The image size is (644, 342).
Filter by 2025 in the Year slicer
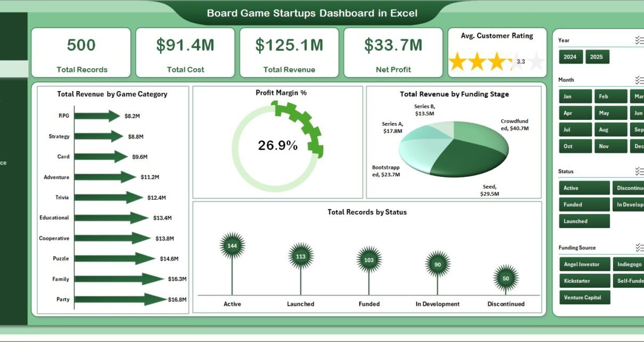click(x=597, y=57)
